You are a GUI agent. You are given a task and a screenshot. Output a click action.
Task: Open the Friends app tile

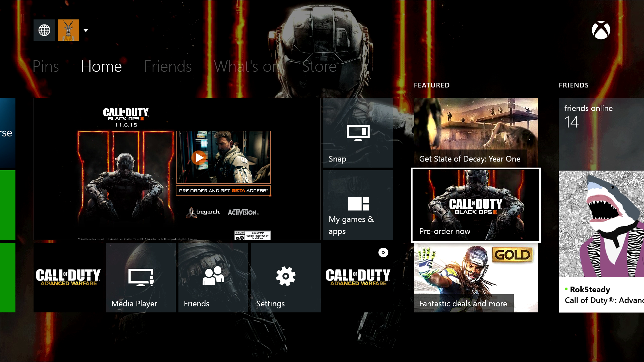213,278
